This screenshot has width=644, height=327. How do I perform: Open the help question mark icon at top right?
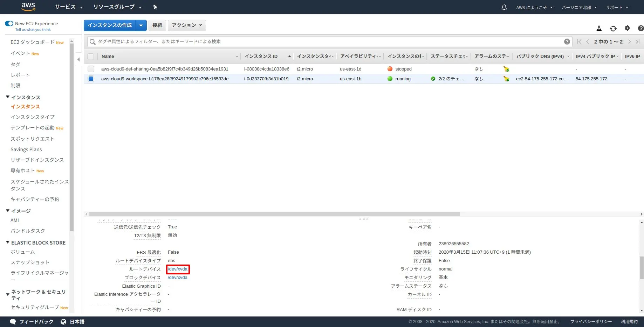641,28
